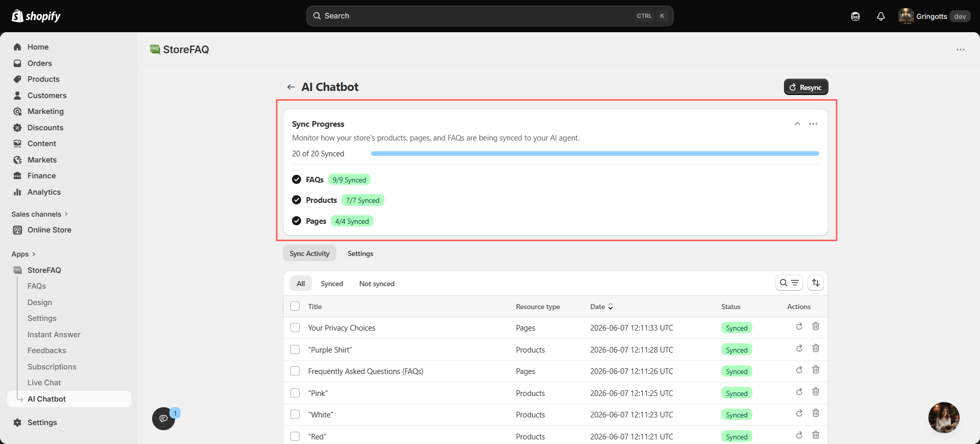Click the Resync button
The image size is (980, 444).
coord(806,87)
